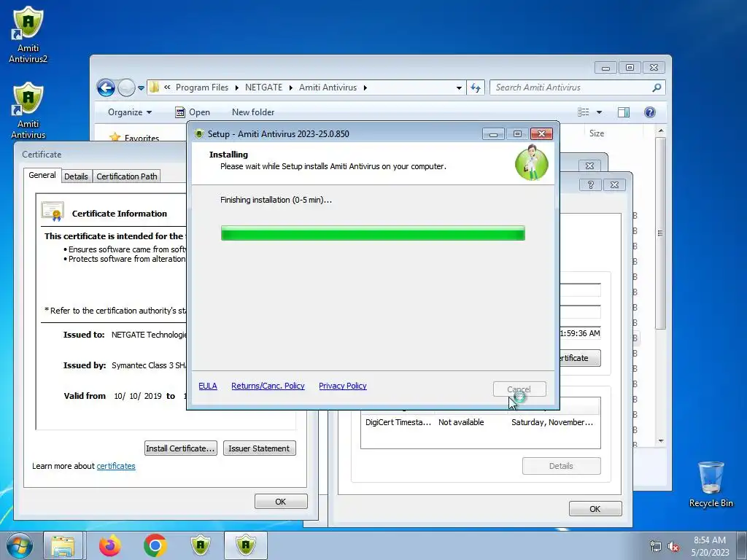
Task: Go forward in Explorer window
Action: pos(126,87)
